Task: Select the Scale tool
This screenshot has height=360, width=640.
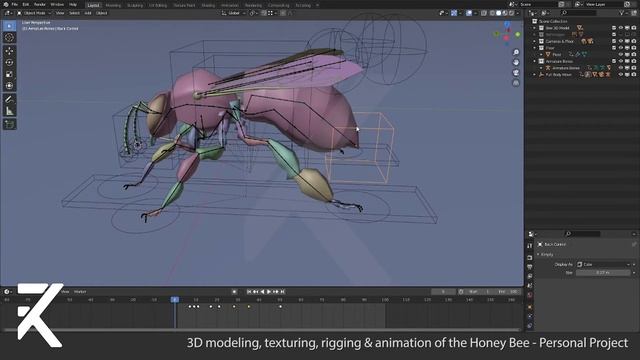Action: tap(9, 74)
